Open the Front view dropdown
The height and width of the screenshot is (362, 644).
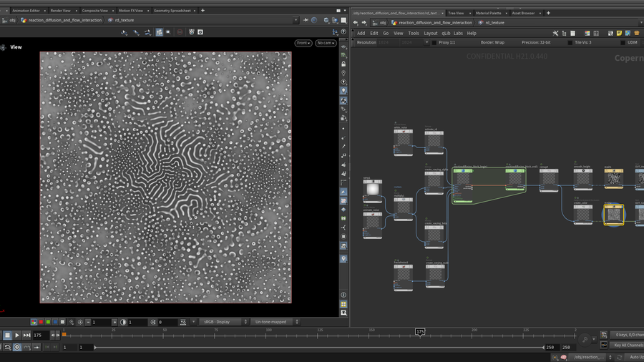(x=303, y=43)
